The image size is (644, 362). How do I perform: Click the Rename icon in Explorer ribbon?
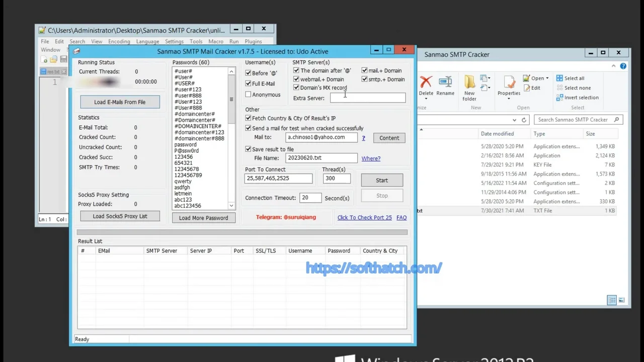[x=445, y=82]
